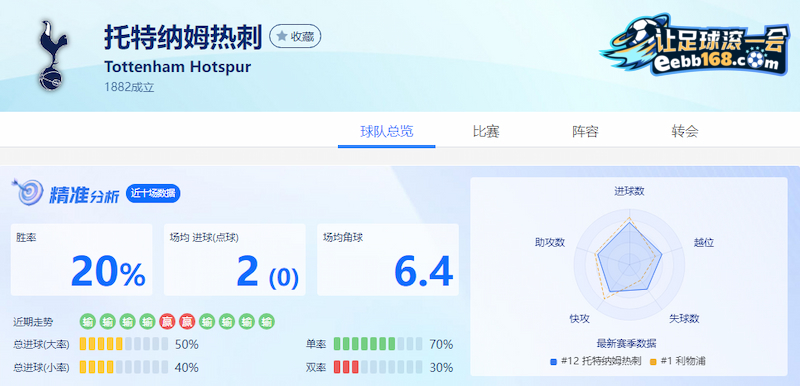
Task: Click the 胜率 20% stat card
Action: pos(82,260)
